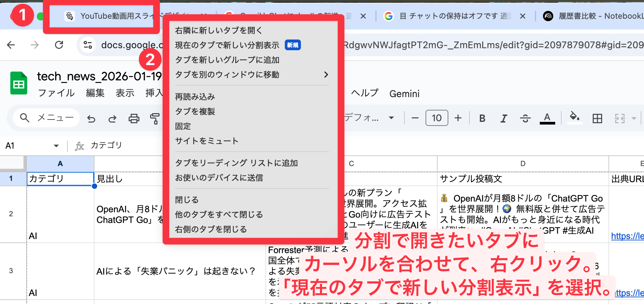Expand the cell name box dropdown

coord(56,146)
